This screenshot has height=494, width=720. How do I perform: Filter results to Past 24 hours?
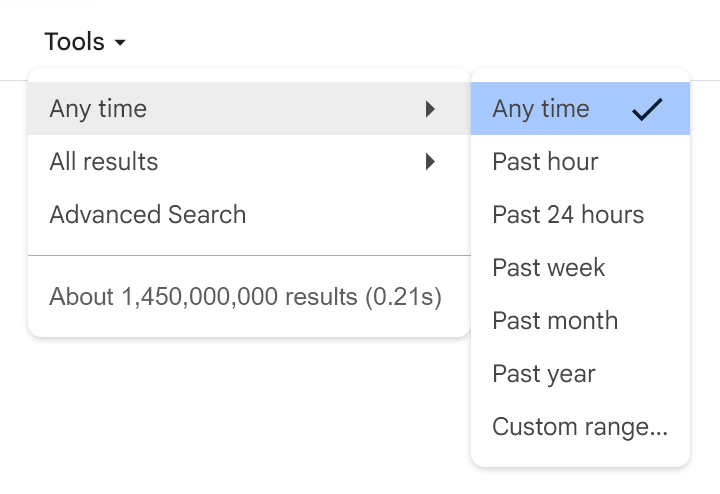pyautogui.click(x=568, y=215)
